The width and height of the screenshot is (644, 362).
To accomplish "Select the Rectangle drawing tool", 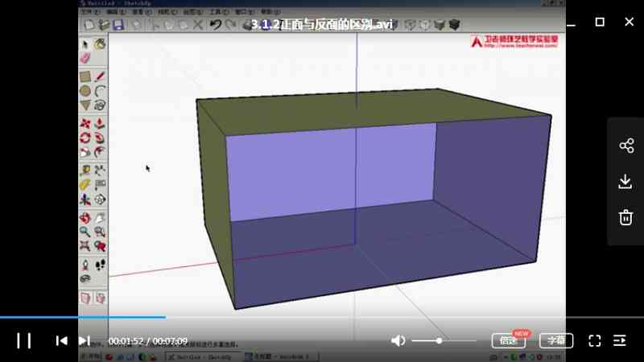I will tap(85, 76).
